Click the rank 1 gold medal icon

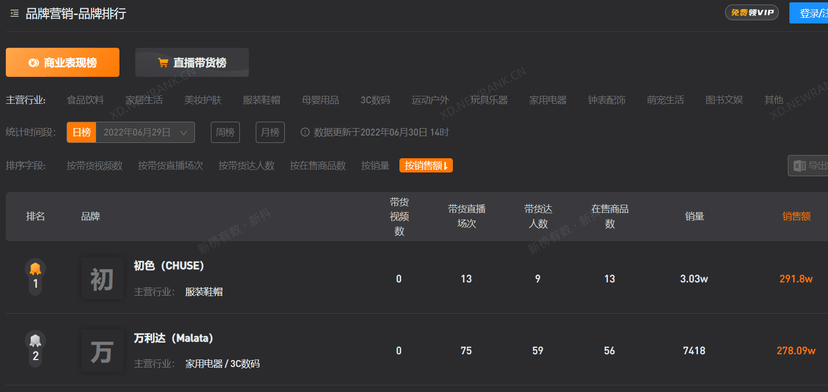[35, 268]
